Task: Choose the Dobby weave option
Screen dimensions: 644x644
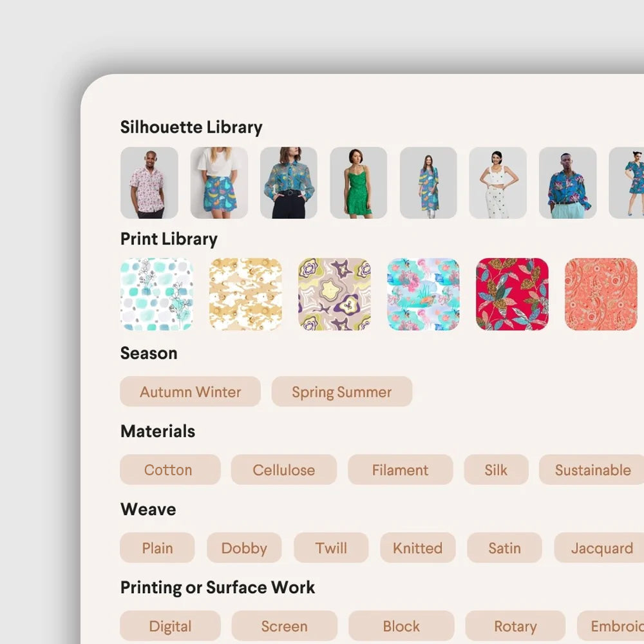Action: click(x=244, y=547)
